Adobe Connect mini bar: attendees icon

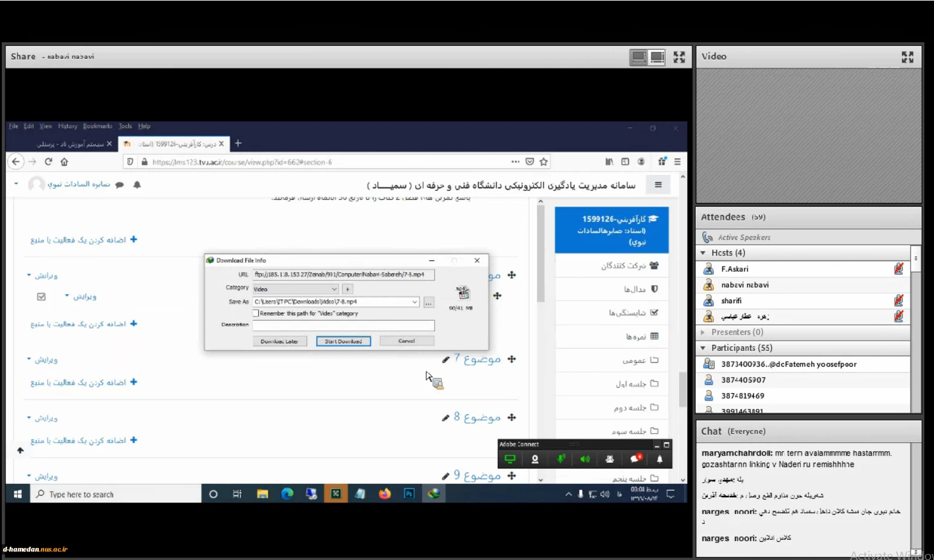coord(609,459)
